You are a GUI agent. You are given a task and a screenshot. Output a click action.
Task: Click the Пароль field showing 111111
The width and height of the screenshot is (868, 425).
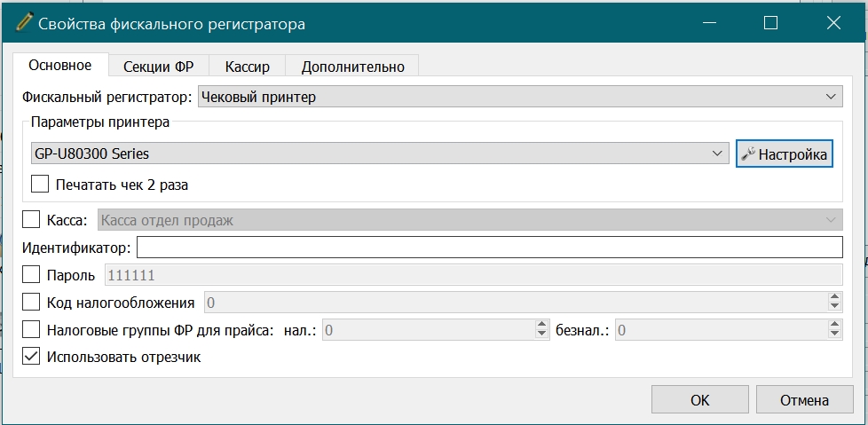pyautogui.click(x=473, y=274)
